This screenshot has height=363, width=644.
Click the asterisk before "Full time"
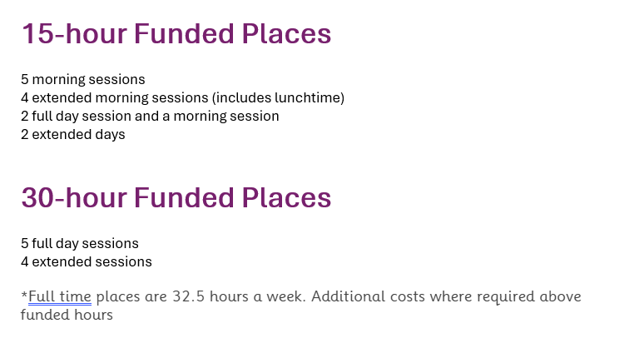[x=24, y=295]
